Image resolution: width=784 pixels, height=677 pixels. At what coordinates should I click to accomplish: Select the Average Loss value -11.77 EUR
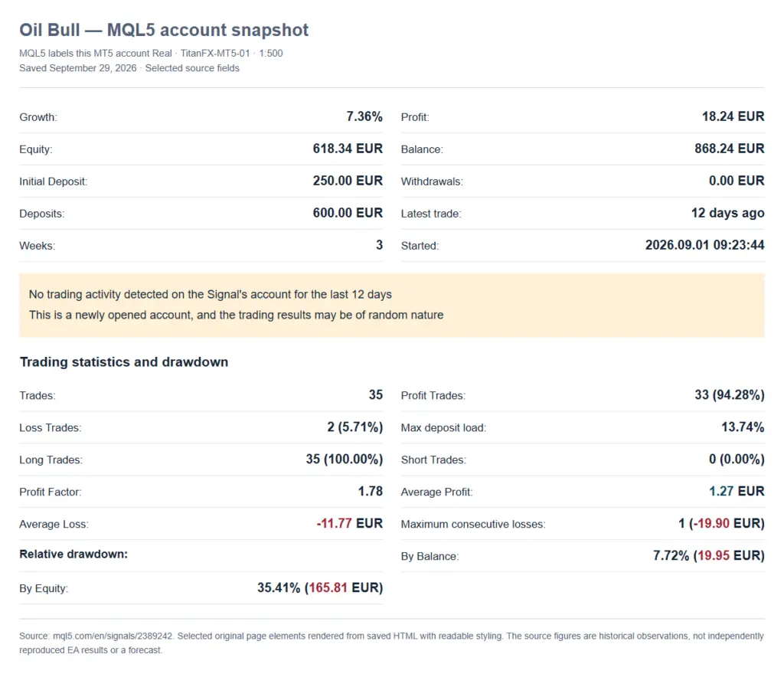click(349, 523)
